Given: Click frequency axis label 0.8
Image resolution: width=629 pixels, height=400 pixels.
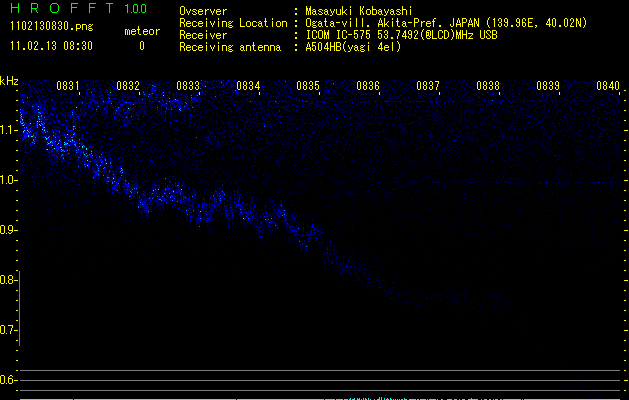Looking at the screenshot, I should point(8,280).
